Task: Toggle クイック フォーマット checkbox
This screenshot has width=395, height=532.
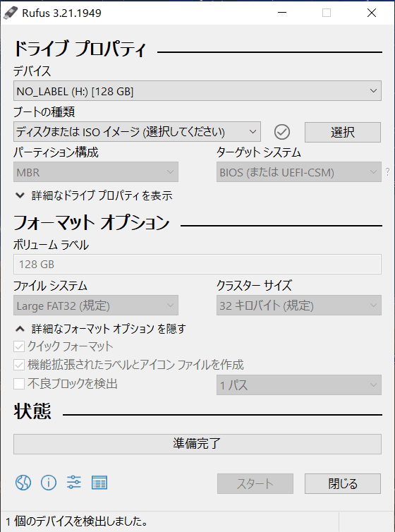Action: pyautogui.click(x=19, y=346)
